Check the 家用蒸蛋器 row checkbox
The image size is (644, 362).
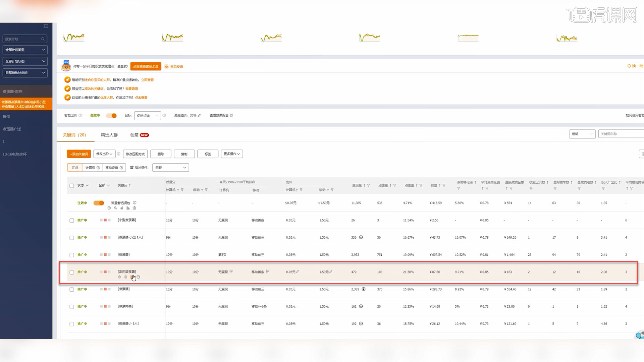72,272
